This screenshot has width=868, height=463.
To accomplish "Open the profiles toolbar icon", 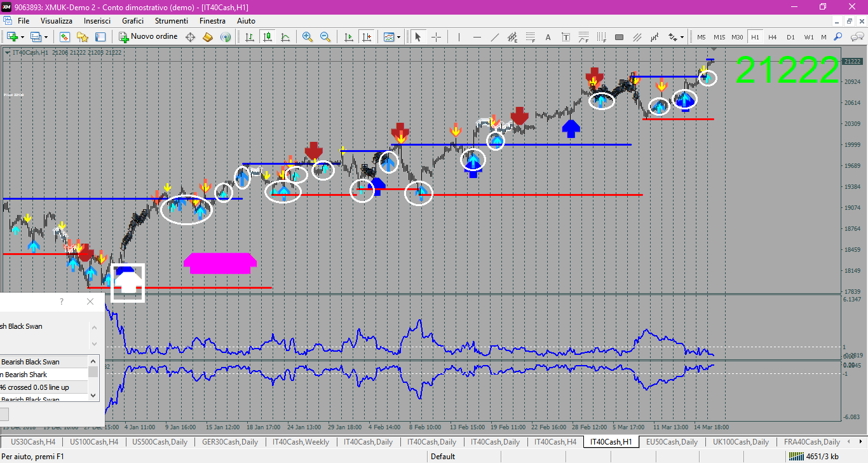I will coord(36,37).
